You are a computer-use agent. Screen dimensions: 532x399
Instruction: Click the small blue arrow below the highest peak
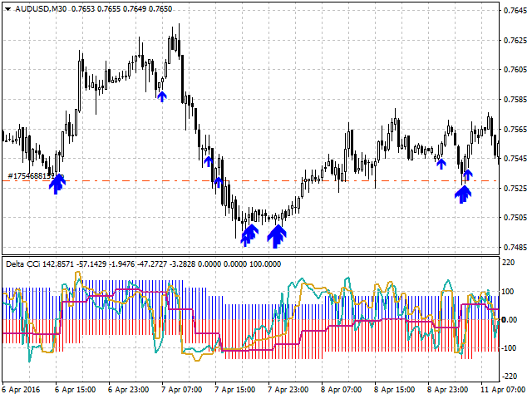[162, 96]
